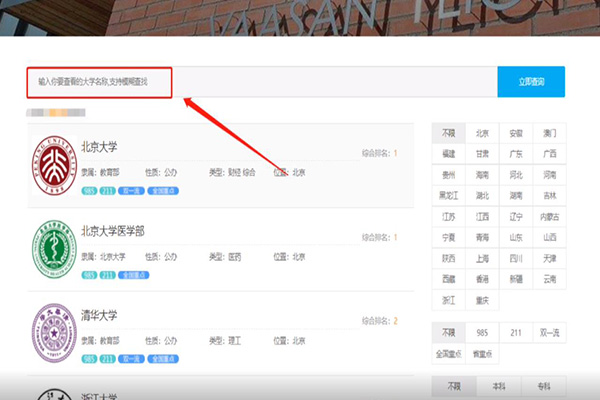Click the 云南 region option
The image size is (600, 400).
click(549, 279)
